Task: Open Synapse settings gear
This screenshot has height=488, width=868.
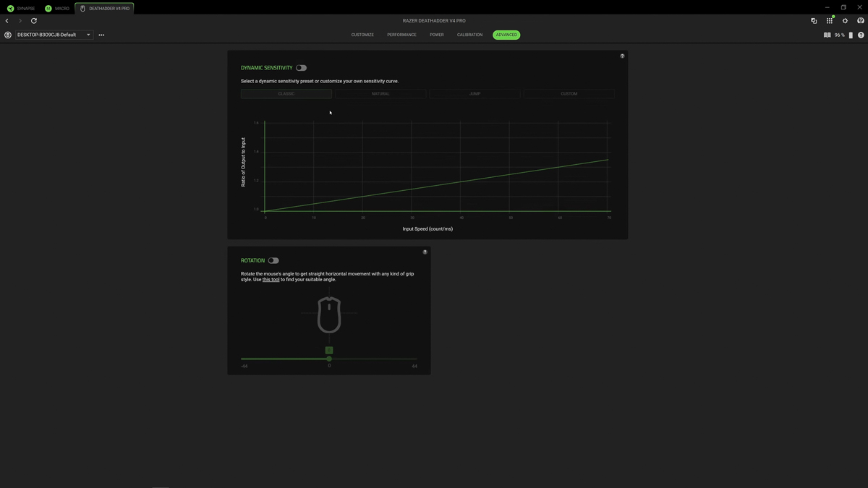Action: pyautogui.click(x=845, y=21)
